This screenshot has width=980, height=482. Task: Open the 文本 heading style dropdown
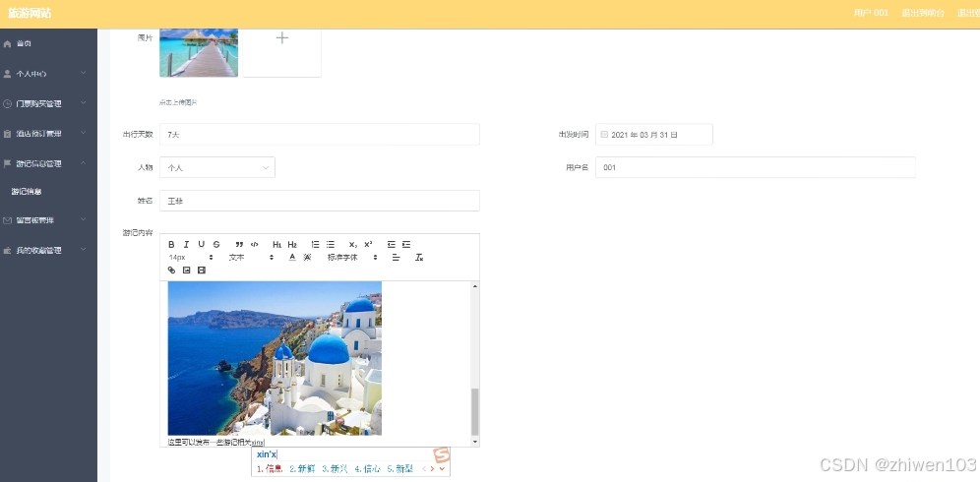(251, 258)
